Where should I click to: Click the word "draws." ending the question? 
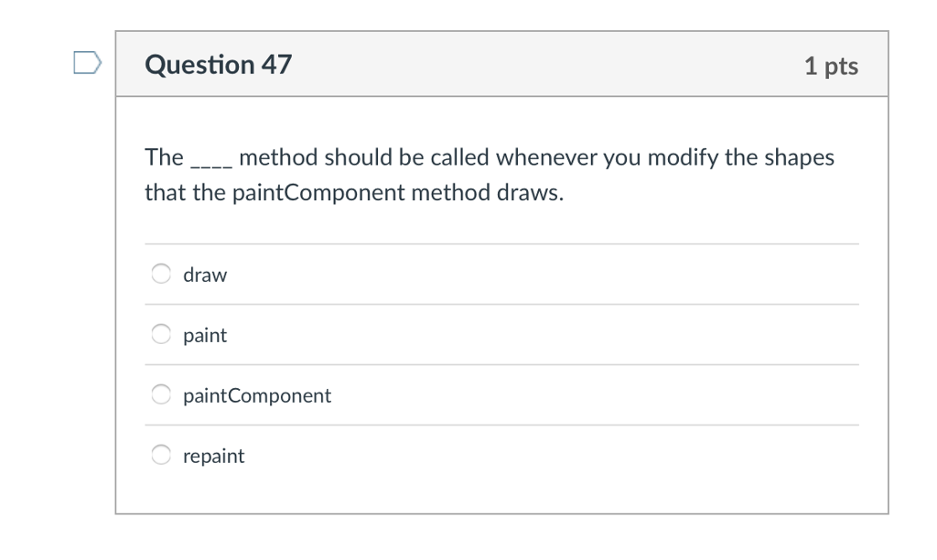click(531, 194)
